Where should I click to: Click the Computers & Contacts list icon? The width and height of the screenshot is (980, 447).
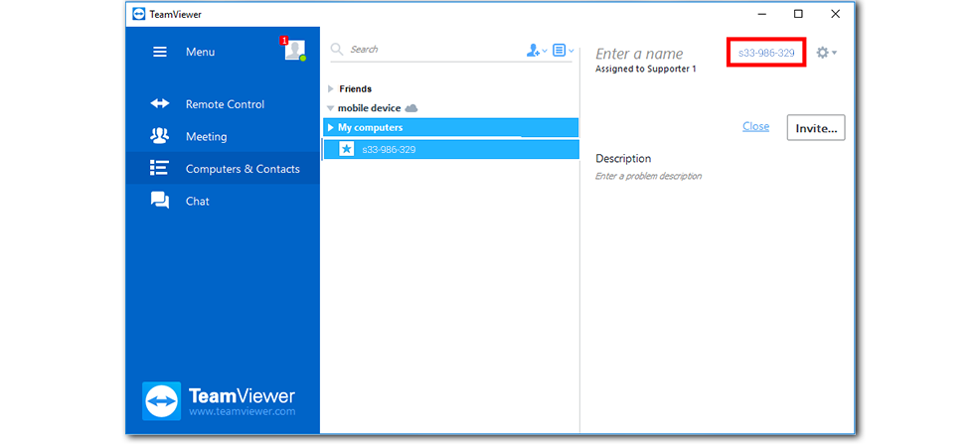pyautogui.click(x=159, y=168)
